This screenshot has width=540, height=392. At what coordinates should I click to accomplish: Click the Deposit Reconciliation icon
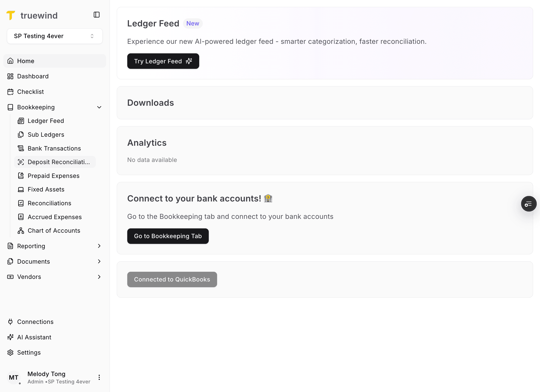(x=21, y=162)
